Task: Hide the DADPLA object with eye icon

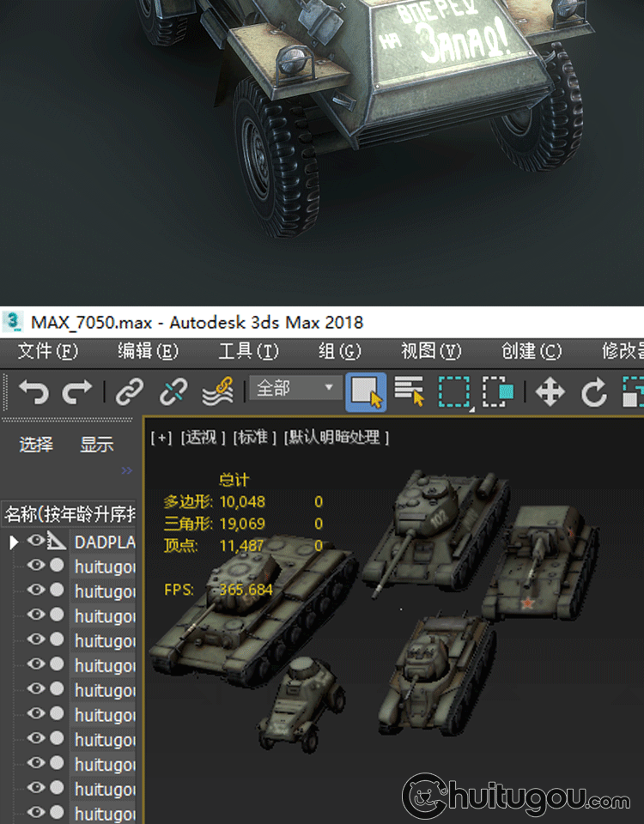Action: (36, 541)
